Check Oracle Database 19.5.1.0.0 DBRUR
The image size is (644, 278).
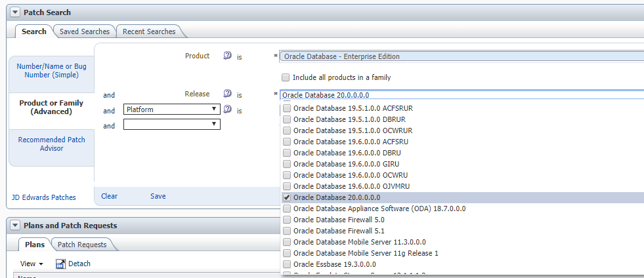[x=287, y=119]
